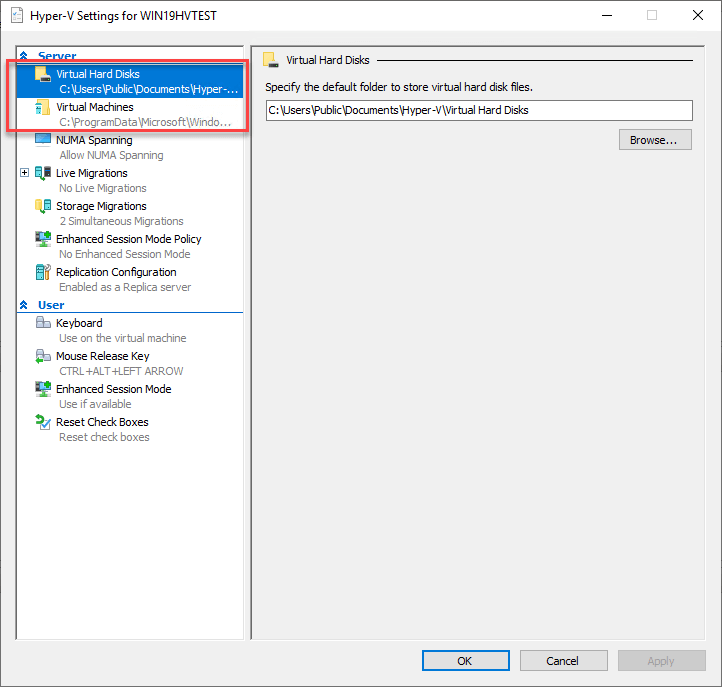722x687 pixels.
Task: Click the Live Migrations server icon
Action: [x=43, y=173]
